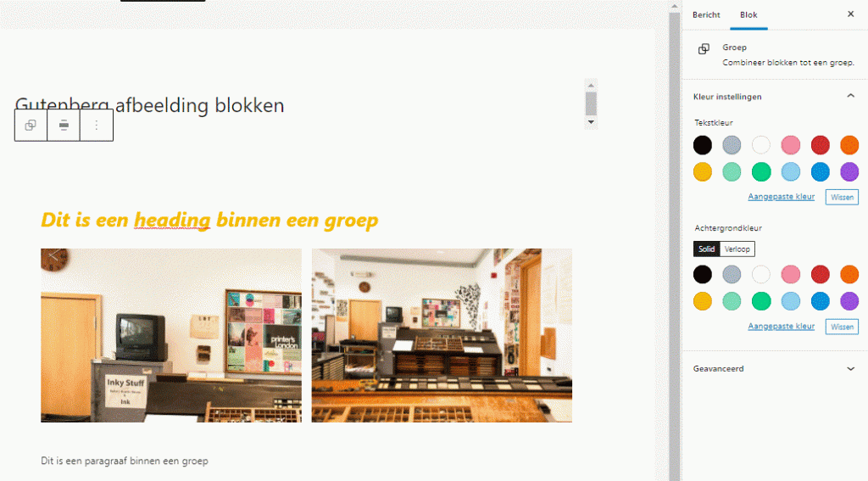The image size is (868, 481).
Task: Switch to the Bericht tab
Action: point(706,15)
